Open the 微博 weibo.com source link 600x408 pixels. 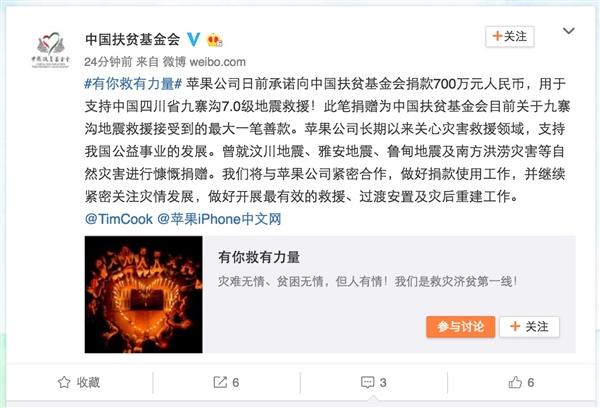coord(204,62)
